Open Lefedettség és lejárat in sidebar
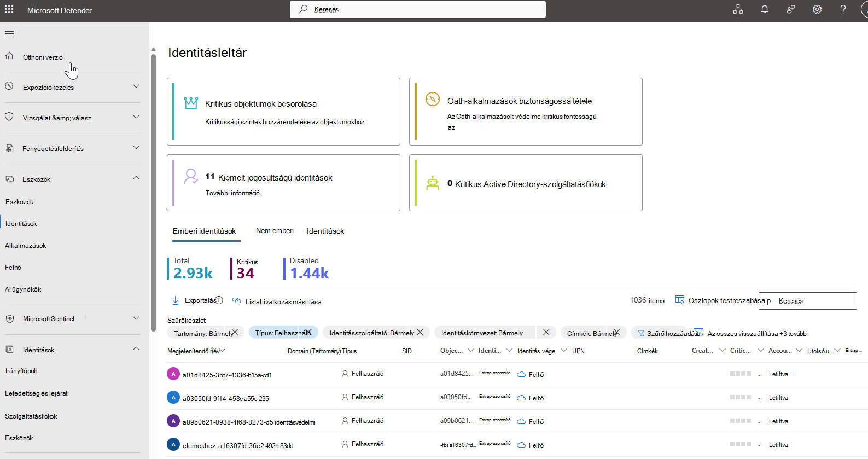Image resolution: width=868 pixels, height=459 pixels. [36, 393]
